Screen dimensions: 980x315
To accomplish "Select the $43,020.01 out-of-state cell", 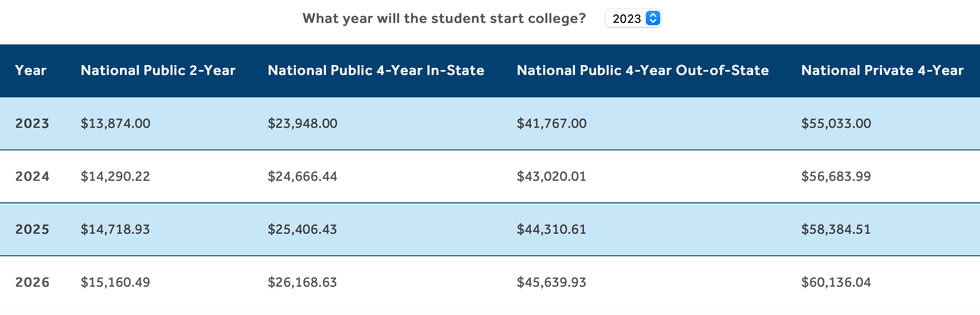I will pyautogui.click(x=552, y=176).
